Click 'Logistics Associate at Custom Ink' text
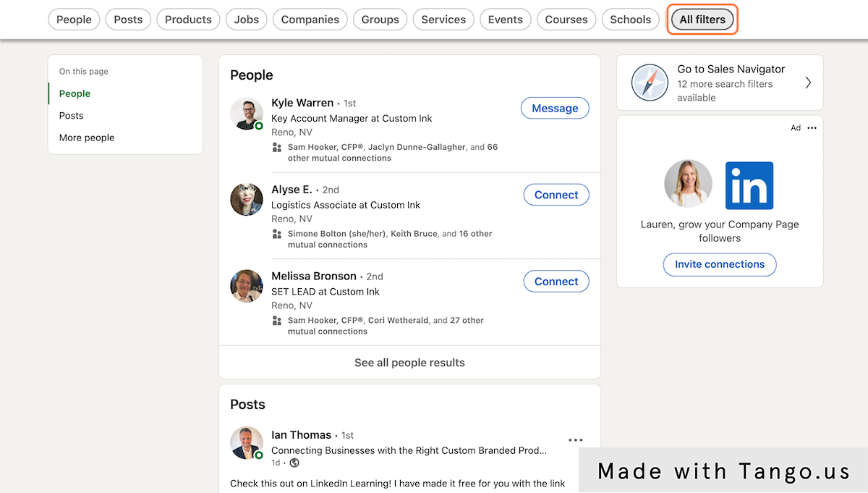Viewport: 868px width, 493px height. pos(346,205)
